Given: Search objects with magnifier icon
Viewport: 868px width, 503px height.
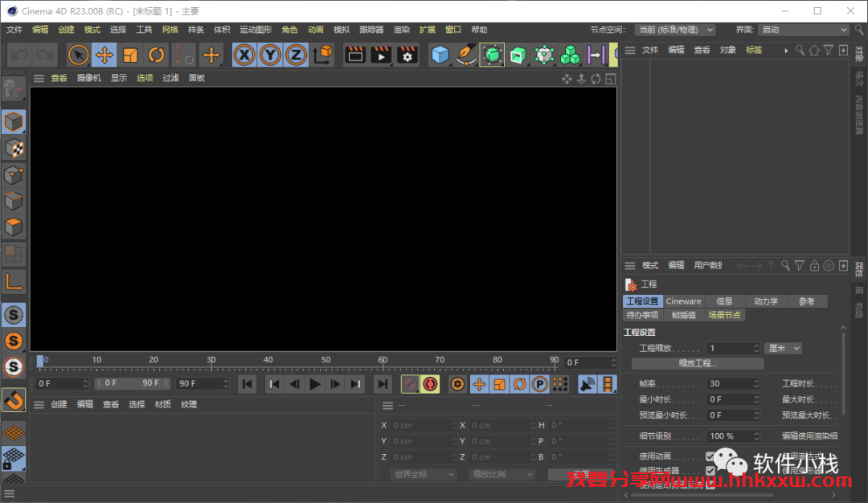Looking at the screenshot, I should point(800,51).
